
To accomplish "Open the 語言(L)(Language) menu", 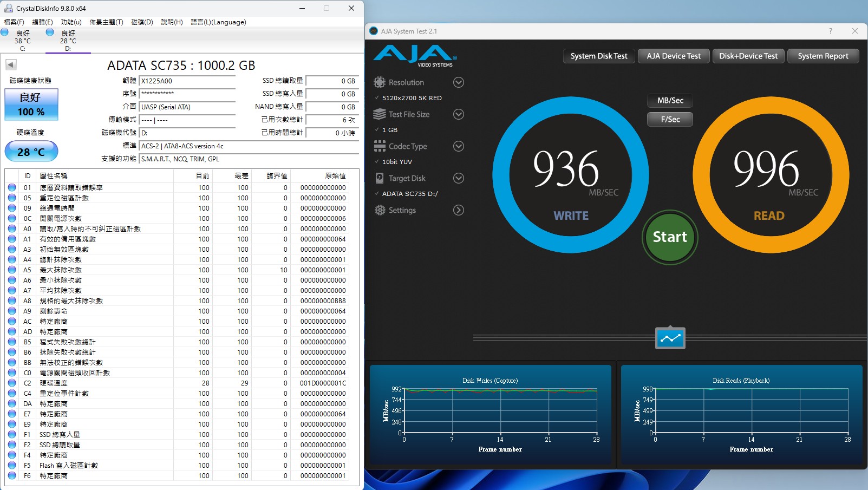I will coord(218,22).
